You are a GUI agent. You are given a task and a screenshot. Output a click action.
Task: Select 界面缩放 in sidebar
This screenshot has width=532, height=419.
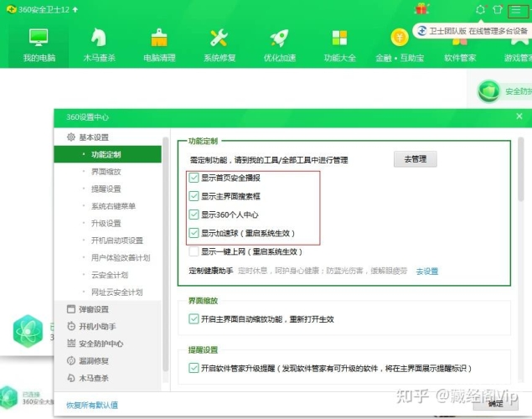click(107, 172)
